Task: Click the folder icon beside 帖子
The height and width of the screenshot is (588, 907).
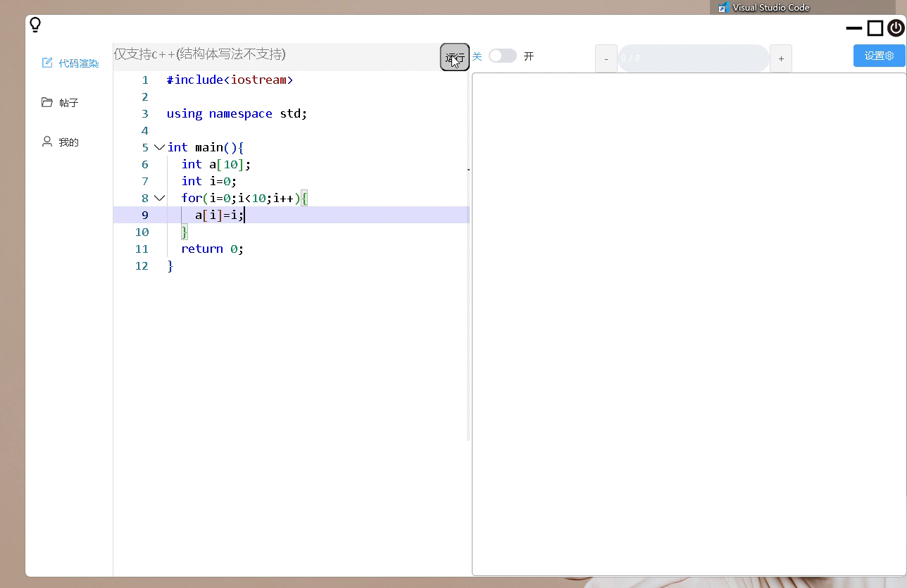Action: 47,102
